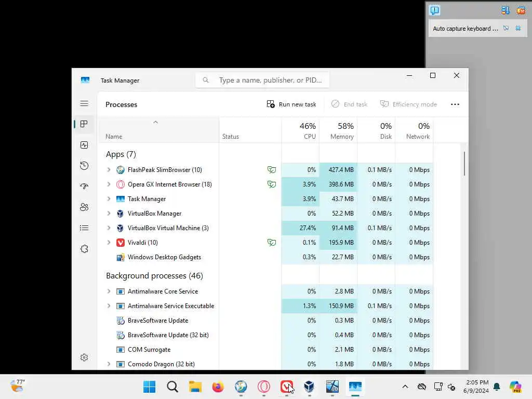The image size is (532, 399).
Task: Open Services page in sidebar
Action: coord(84,249)
